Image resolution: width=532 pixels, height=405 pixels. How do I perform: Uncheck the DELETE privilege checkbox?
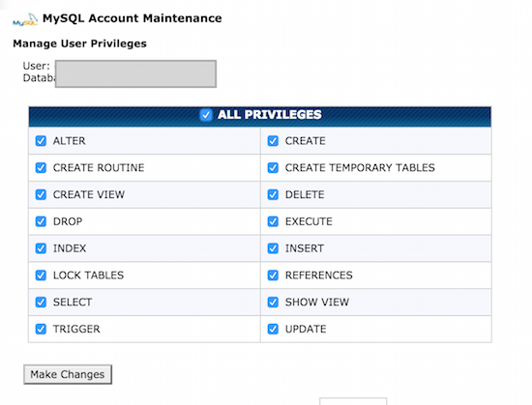pyautogui.click(x=273, y=194)
